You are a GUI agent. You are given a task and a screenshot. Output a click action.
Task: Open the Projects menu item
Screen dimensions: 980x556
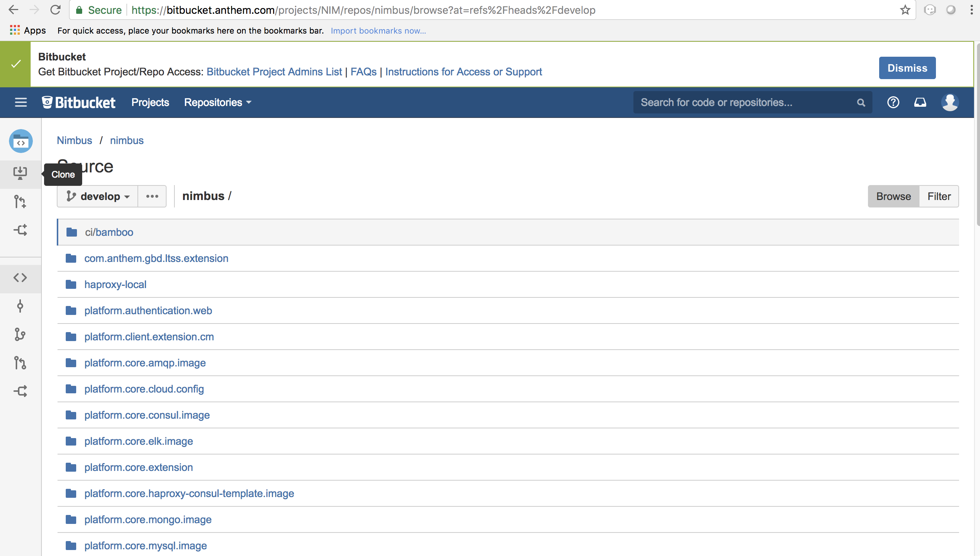[x=150, y=102]
